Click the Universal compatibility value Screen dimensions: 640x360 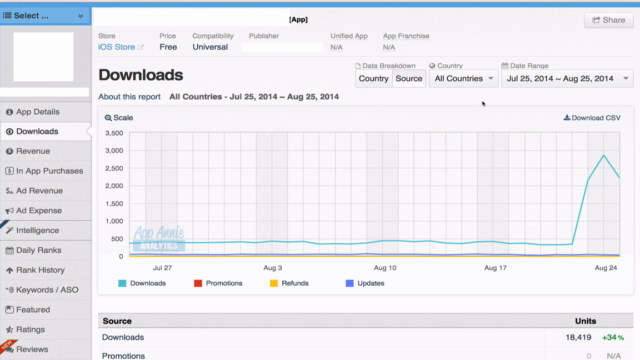click(x=210, y=47)
